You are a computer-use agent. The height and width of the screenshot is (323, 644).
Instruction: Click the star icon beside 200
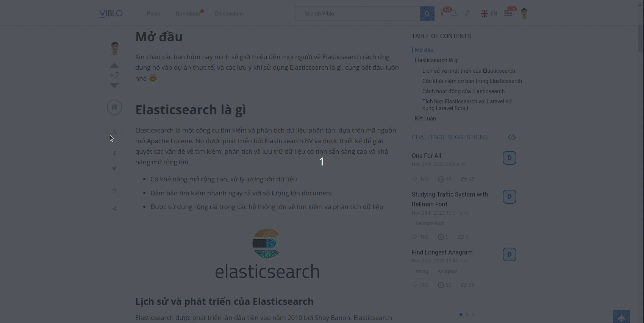[415, 285]
